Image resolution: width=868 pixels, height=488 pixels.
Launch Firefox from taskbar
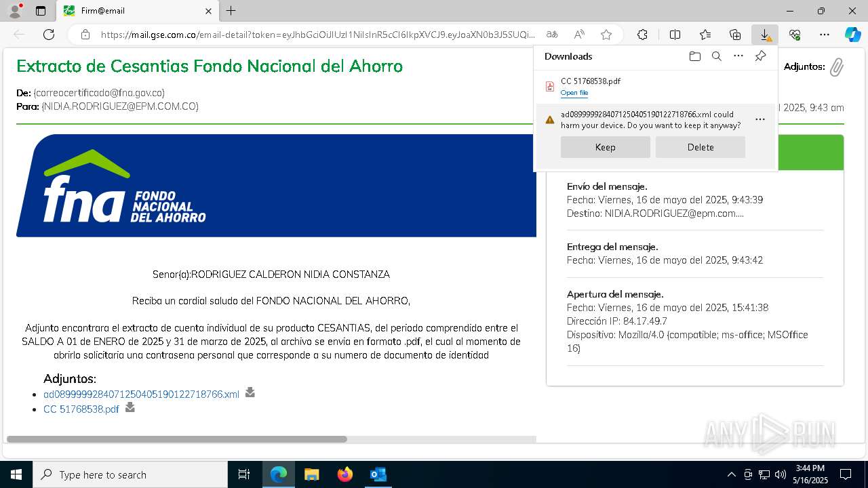point(344,474)
